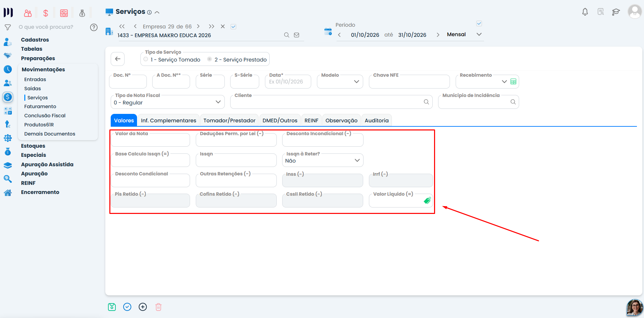The image size is (644, 318).
Task: Click the green save disk icon
Action: [112, 307]
